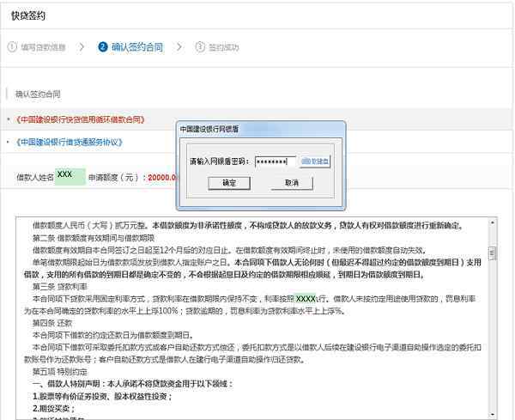Click the line 1.股票等有价证券投资

click(102, 396)
